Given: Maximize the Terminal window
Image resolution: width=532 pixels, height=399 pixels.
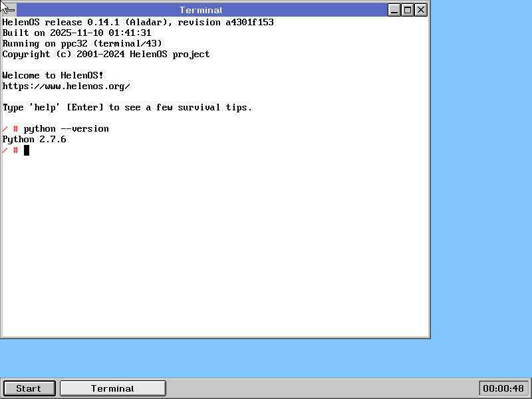Looking at the screenshot, I should click(x=408, y=10).
